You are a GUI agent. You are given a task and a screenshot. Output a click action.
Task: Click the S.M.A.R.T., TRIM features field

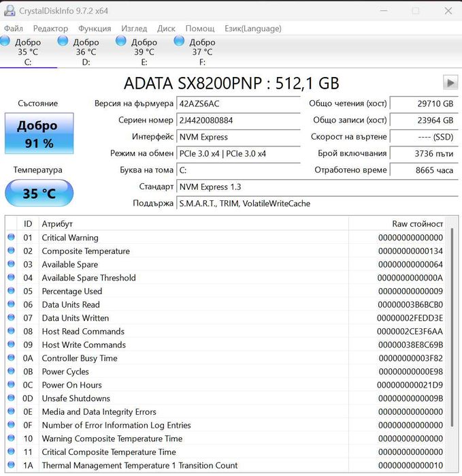(317, 204)
